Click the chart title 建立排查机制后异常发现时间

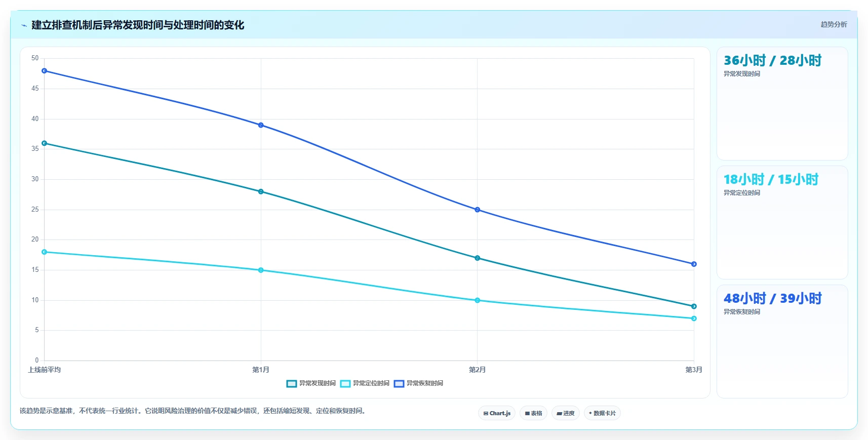(x=138, y=25)
